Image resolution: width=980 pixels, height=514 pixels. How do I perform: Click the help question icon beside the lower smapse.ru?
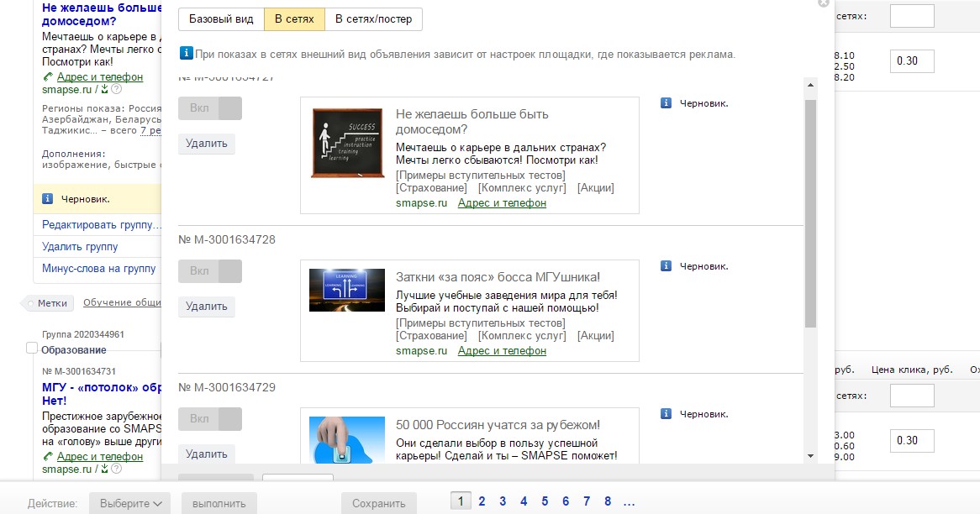tap(116, 469)
